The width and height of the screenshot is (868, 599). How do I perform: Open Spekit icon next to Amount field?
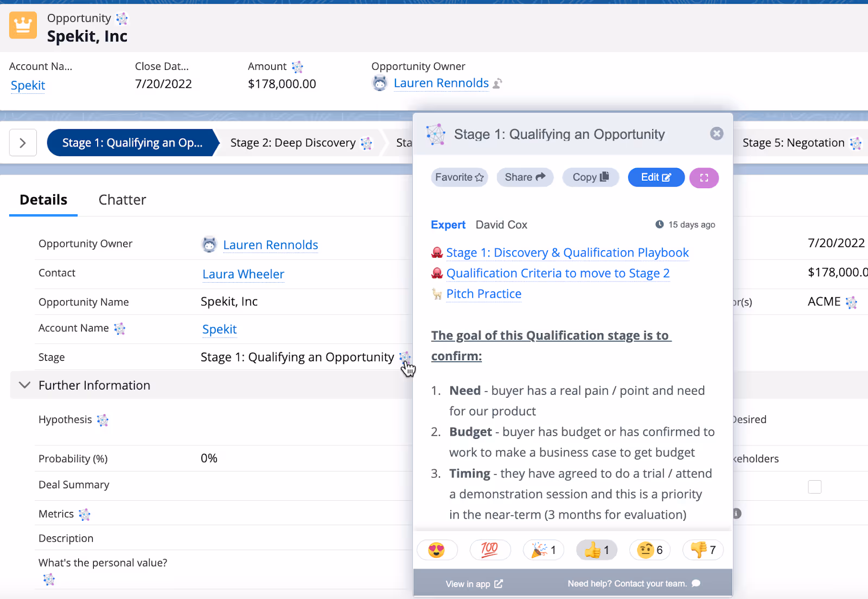pos(297,67)
